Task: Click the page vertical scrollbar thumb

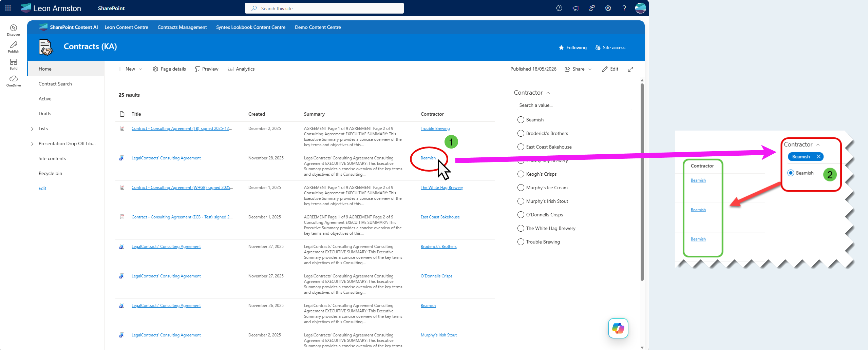Action: pos(642,182)
